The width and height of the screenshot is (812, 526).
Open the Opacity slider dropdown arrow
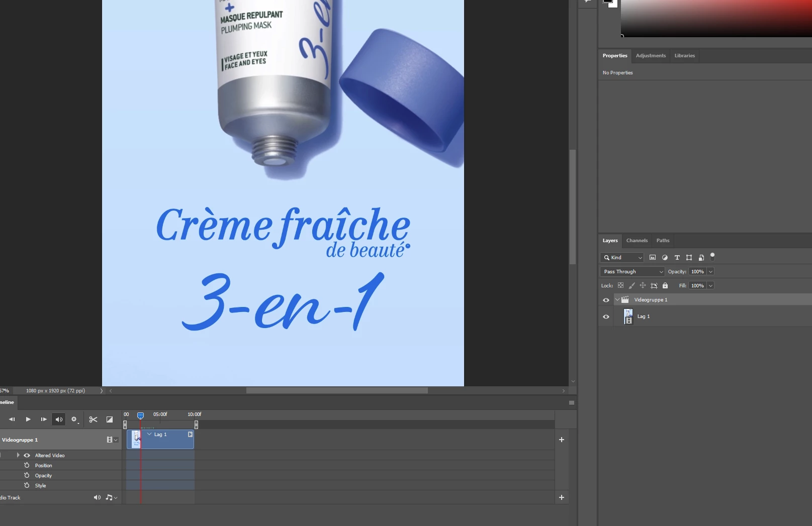point(710,271)
